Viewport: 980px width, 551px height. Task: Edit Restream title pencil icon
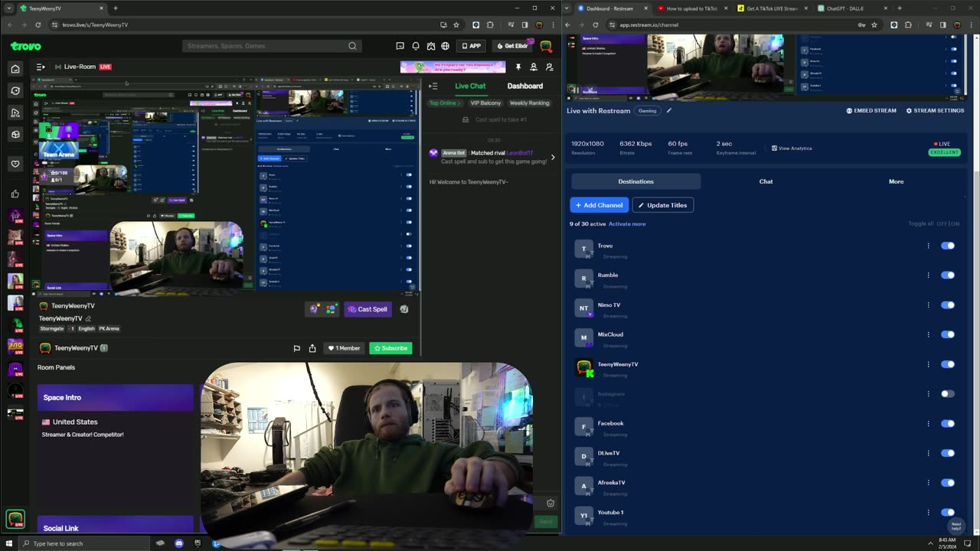coord(668,110)
